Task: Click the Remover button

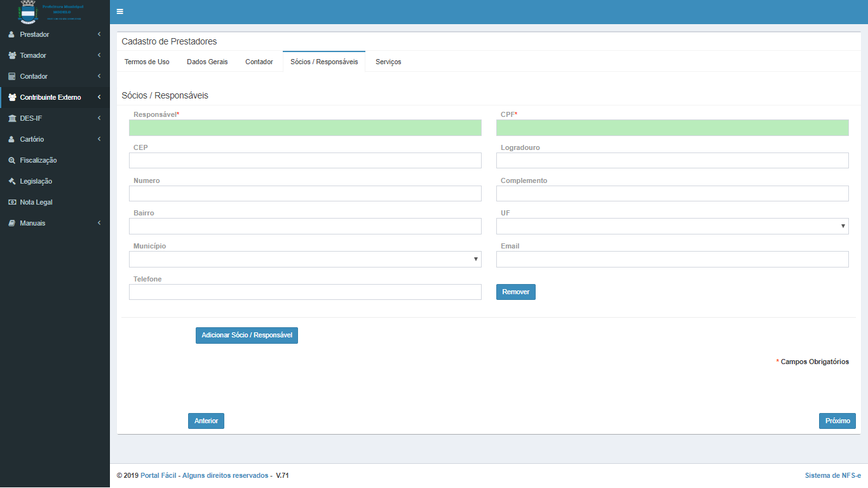Action: tap(515, 292)
